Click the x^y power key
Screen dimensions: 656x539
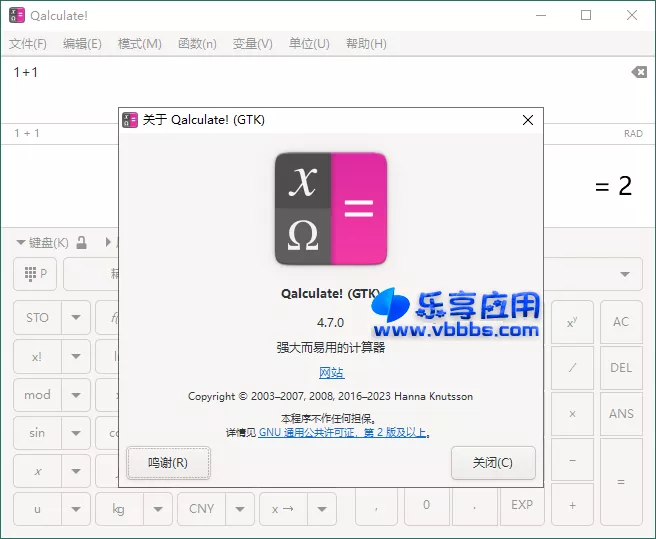coord(572,322)
